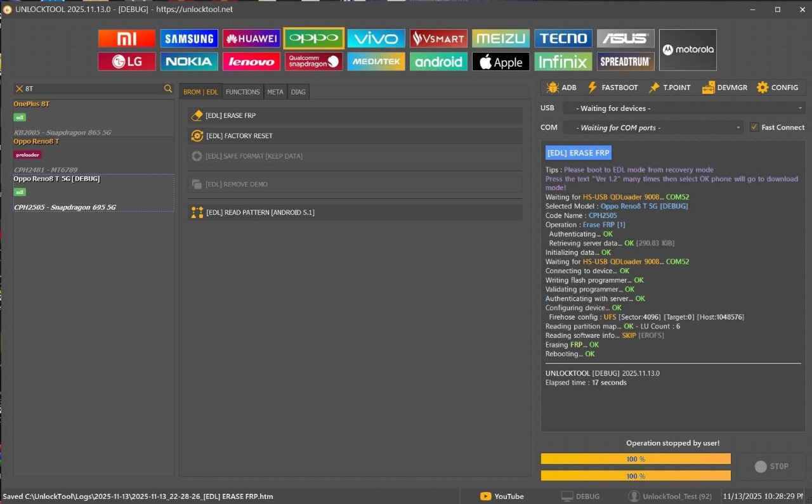Toggle the Fast Connect checkbox
This screenshot has width=812, height=504.
(x=754, y=127)
